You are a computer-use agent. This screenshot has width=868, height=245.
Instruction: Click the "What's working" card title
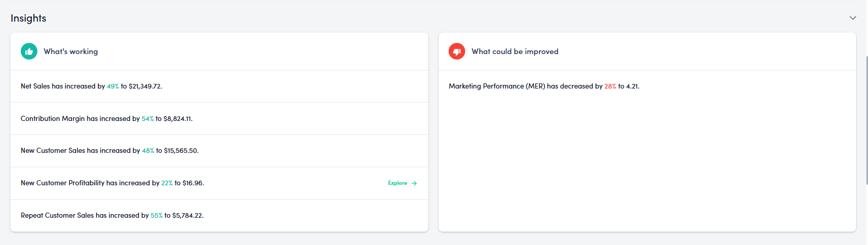70,51
